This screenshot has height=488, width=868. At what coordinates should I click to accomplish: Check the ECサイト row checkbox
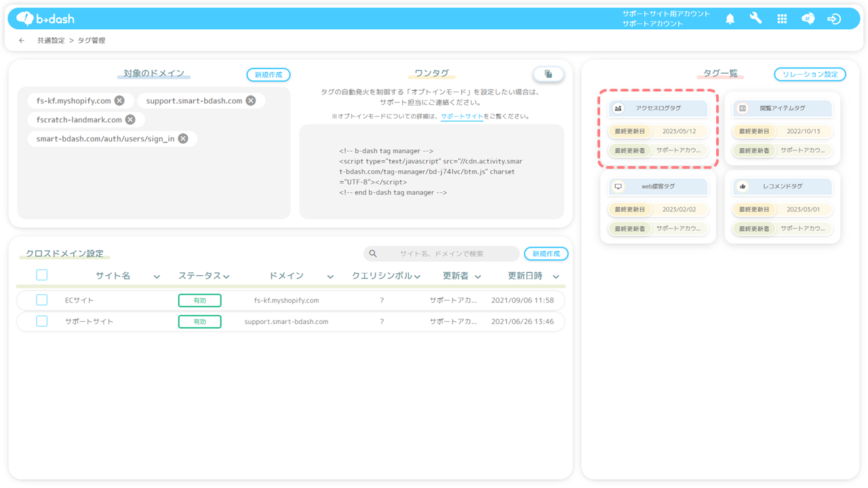tap(42, 300)
